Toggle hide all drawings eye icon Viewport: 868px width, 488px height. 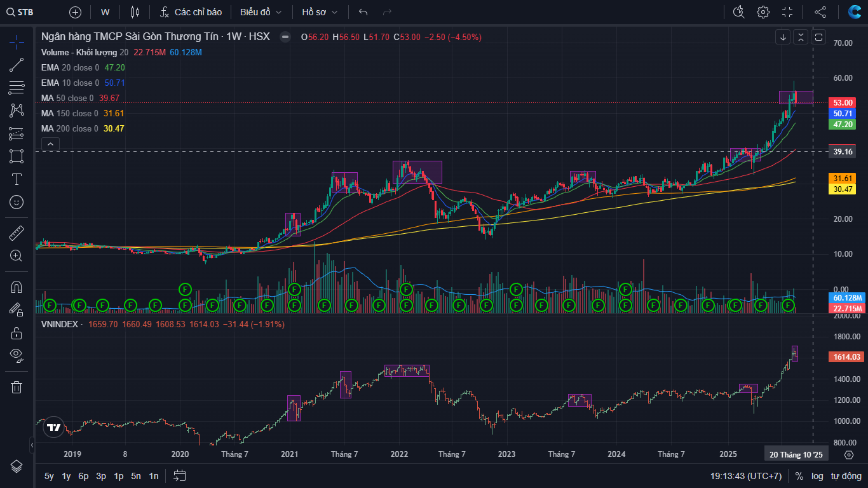click(x=17, y=355)
